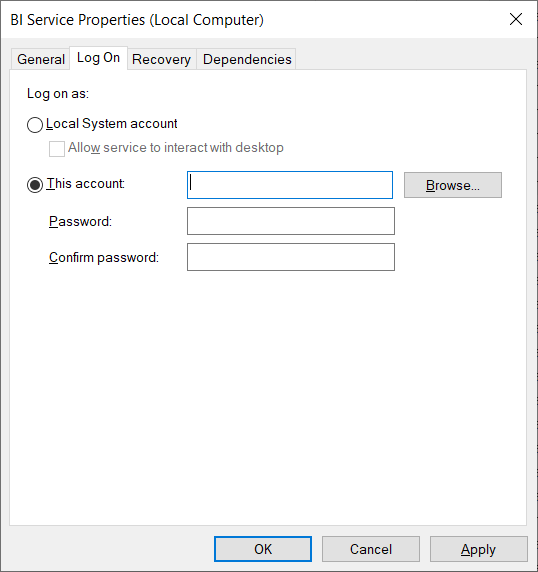
Task: Discard changes with the Cancel button
Action: [371, 549]
